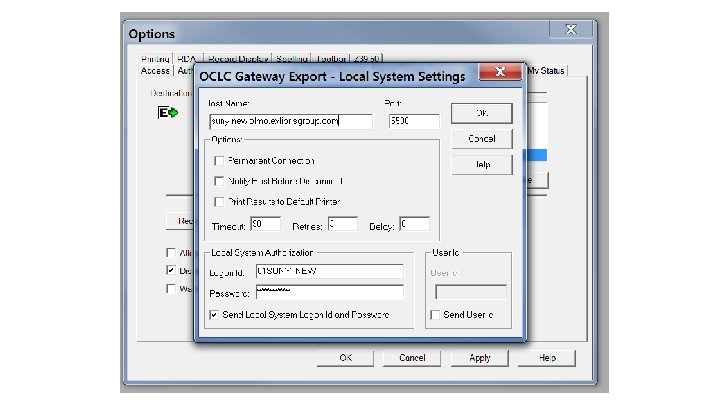Enable the Permanent Connection checkbox
720x405 pixels.
[219, 161]
